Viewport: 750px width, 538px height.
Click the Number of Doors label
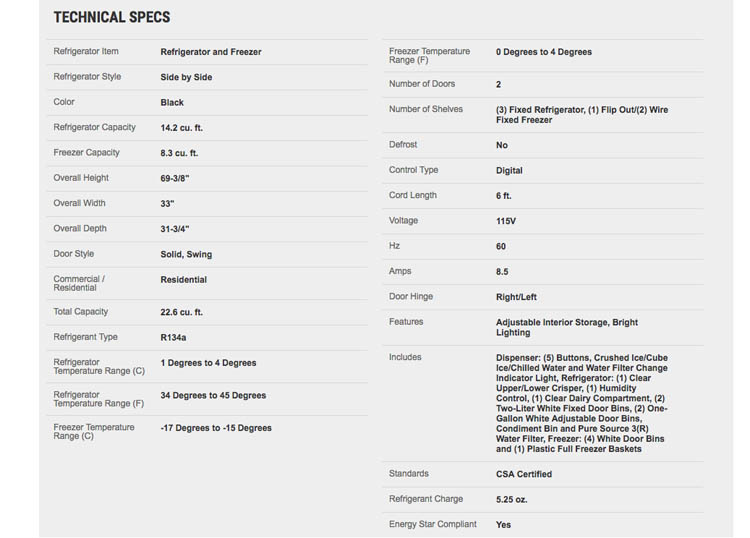(423, 84)
